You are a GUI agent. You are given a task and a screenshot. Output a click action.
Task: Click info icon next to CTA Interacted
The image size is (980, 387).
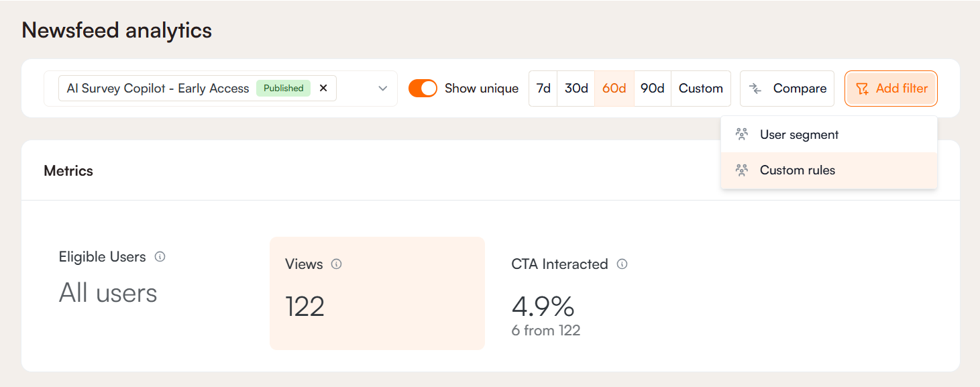622,264
